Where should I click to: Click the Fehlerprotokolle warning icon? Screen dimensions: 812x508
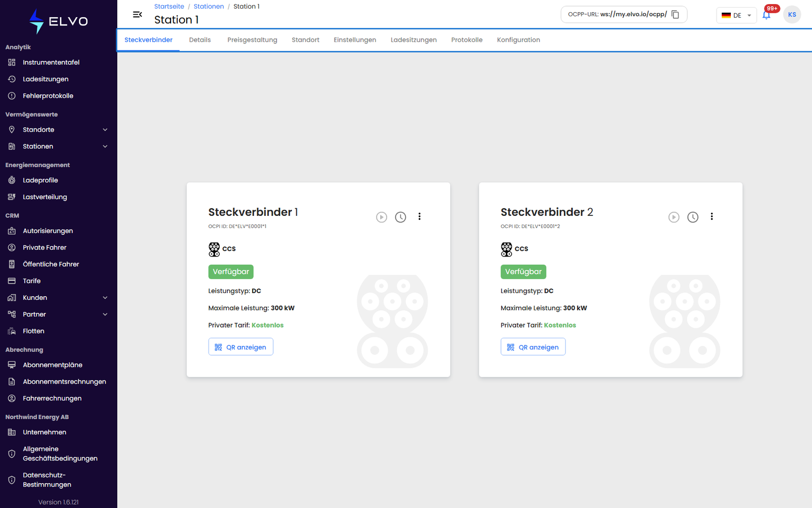pos(12,96)
